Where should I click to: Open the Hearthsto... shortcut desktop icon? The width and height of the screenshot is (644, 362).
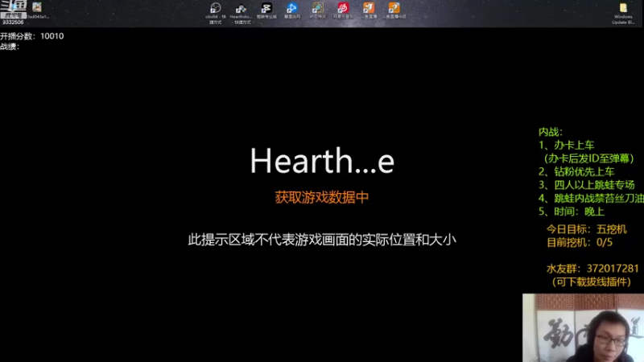[x=241, y=13]
